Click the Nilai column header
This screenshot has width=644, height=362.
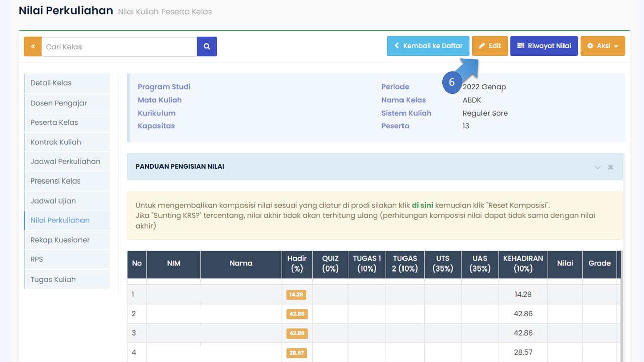(x=565, y=263)
